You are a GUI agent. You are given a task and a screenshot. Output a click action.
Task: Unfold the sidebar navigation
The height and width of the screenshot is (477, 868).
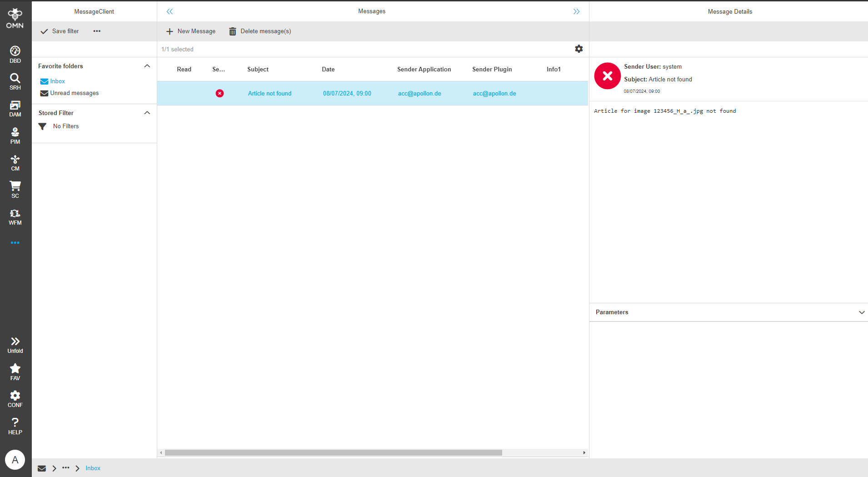pos(15,345)
